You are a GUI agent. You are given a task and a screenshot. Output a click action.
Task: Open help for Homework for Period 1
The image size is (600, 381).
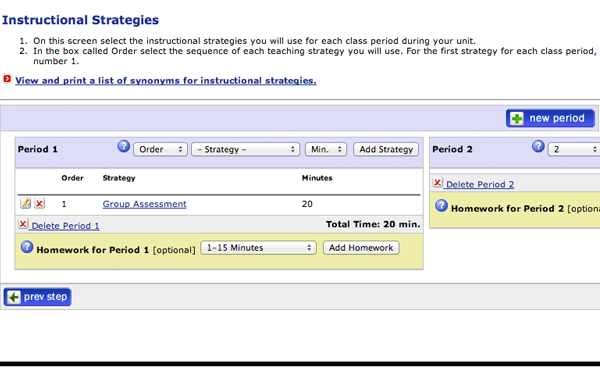[27, 247]
